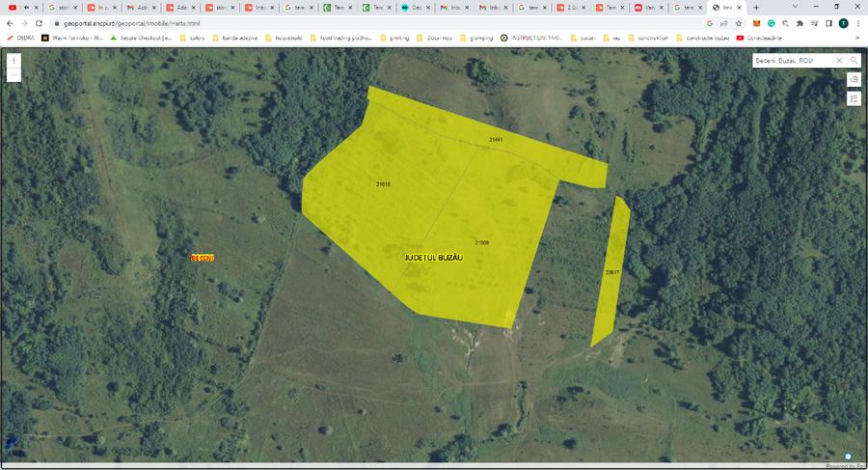
Task: Toggle the browser side panel
Action: [828, 23]
